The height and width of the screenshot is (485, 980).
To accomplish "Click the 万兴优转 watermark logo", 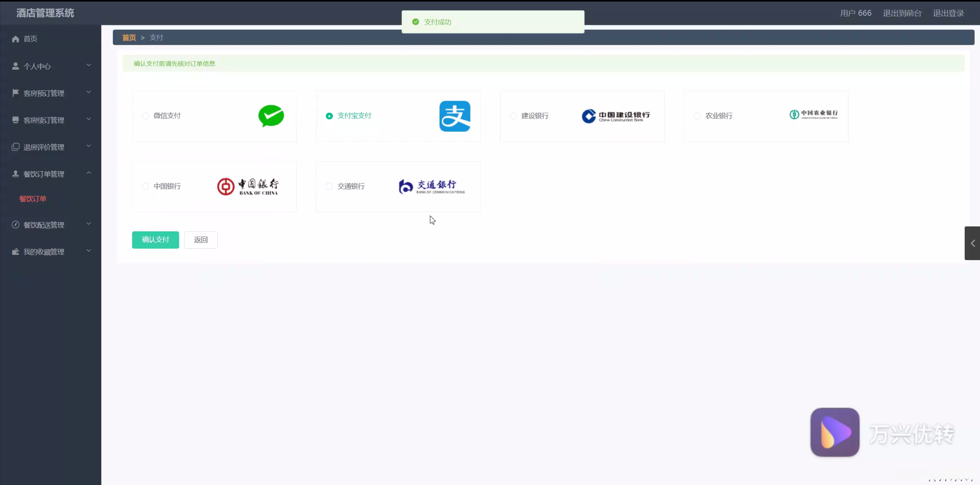I will point(834,432).
